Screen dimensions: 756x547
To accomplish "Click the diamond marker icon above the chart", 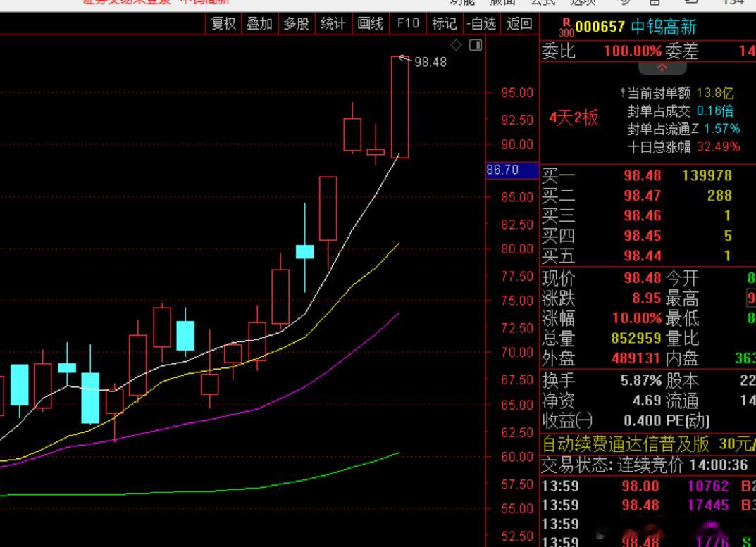I will coord(456,45).
